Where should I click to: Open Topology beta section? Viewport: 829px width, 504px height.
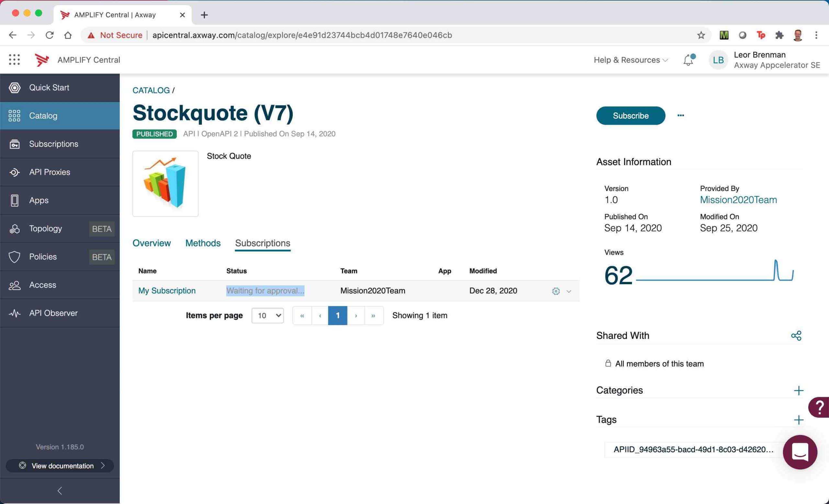click(x=60, y=229)
